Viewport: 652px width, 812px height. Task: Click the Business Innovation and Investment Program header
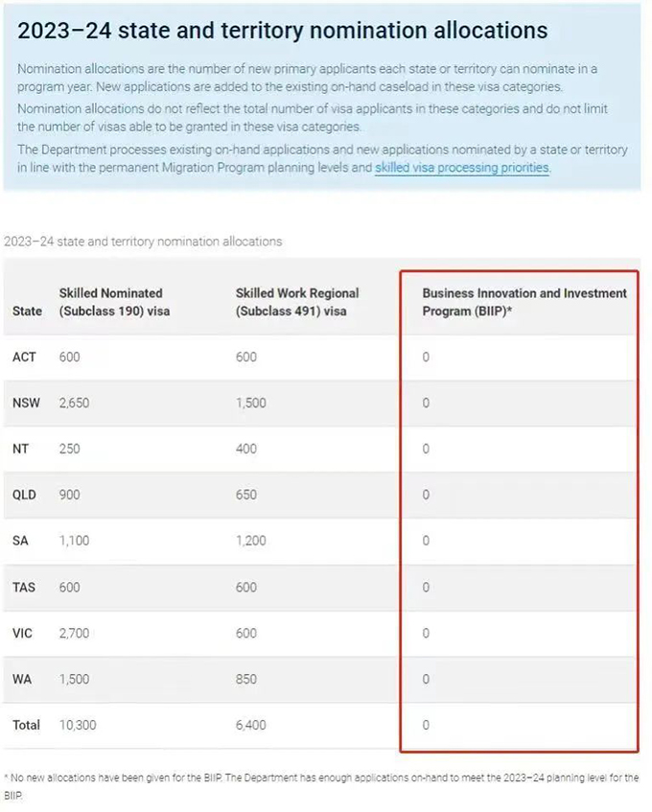pos(524,302)
